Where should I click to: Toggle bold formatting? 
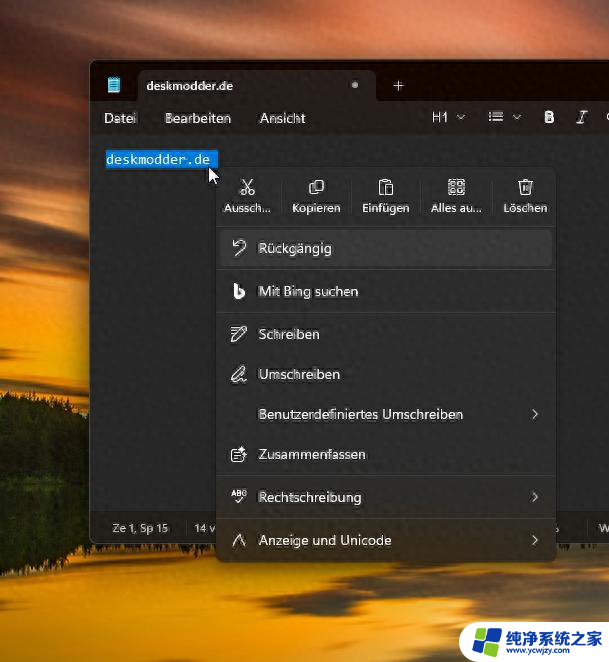(549, 117)
